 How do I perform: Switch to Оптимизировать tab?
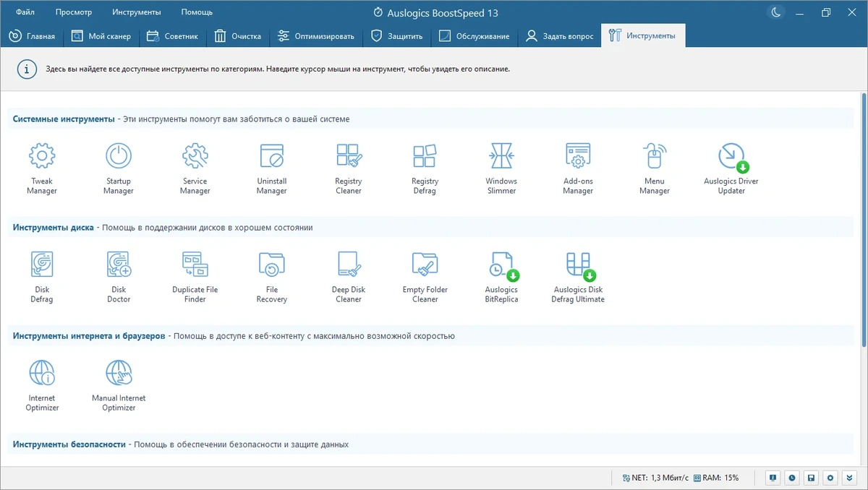coord(315,36)
